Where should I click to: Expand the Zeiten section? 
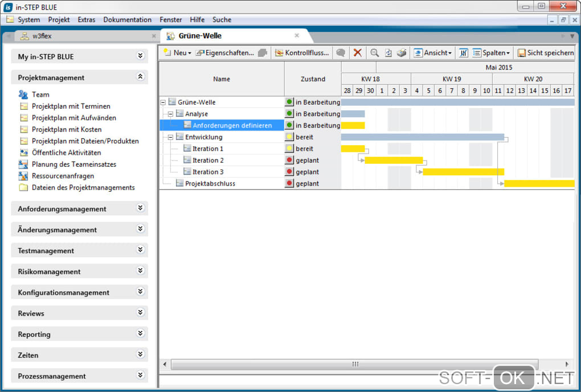point(140,354)
